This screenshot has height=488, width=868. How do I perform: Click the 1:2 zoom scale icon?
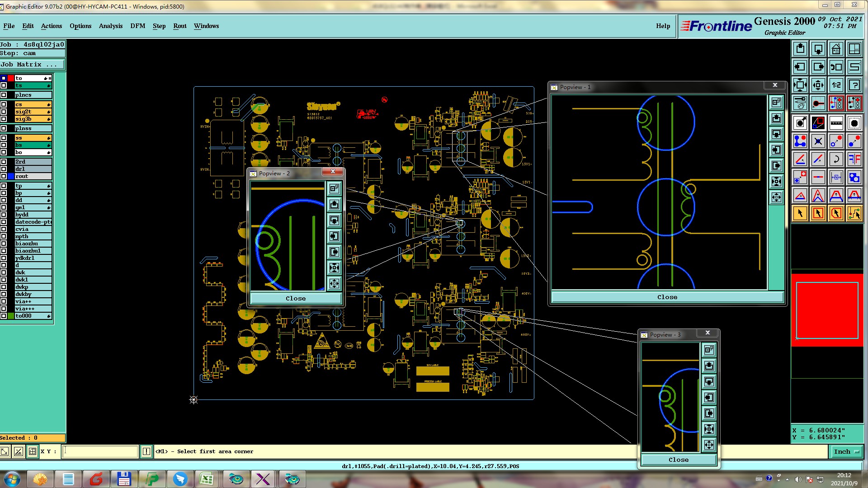click(836, 85)
